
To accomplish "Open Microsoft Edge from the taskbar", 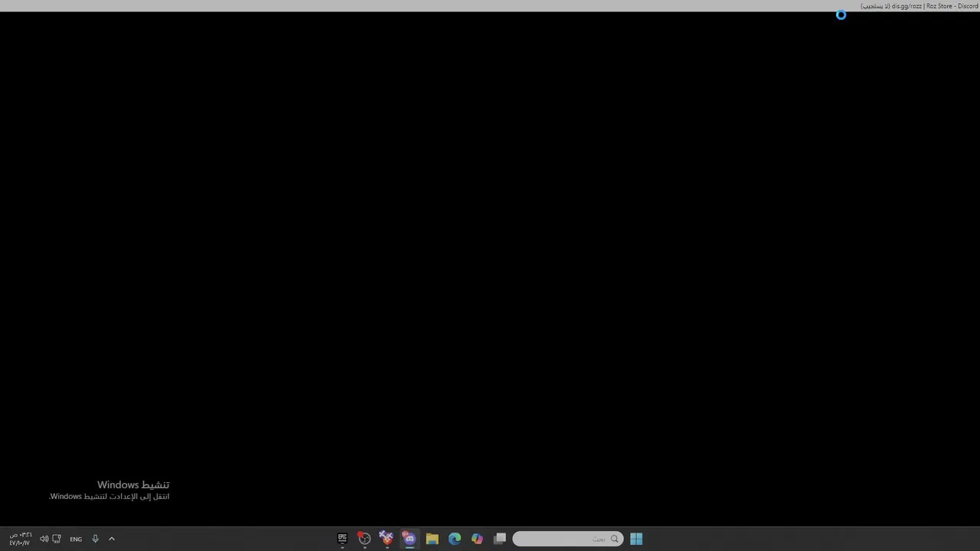I will tap(455, 539).
